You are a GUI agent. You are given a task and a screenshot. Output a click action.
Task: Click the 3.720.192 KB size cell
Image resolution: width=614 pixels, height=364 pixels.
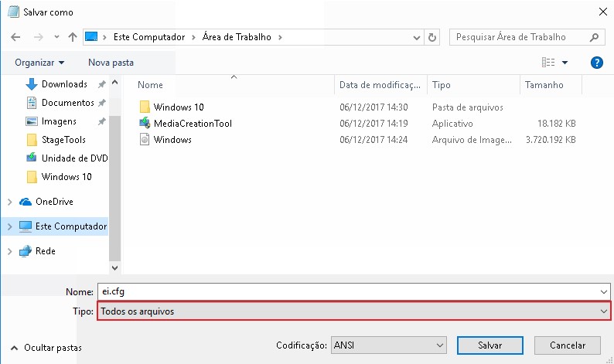551,140
